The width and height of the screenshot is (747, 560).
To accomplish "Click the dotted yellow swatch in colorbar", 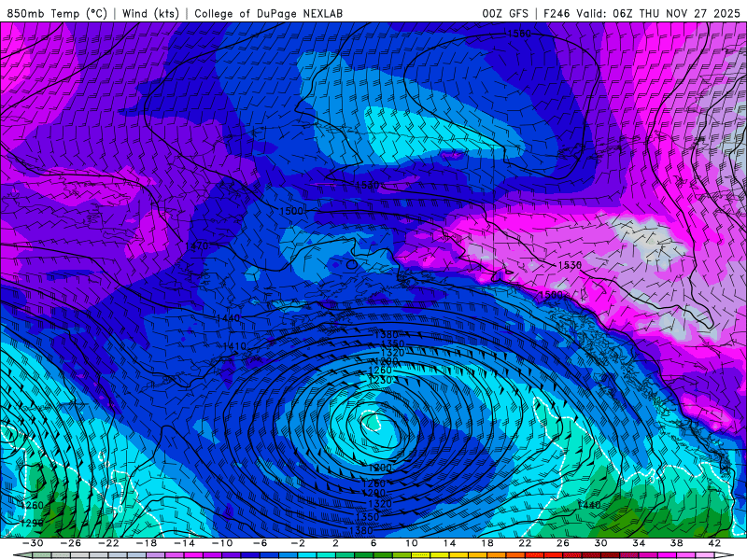I will (421, 555).
